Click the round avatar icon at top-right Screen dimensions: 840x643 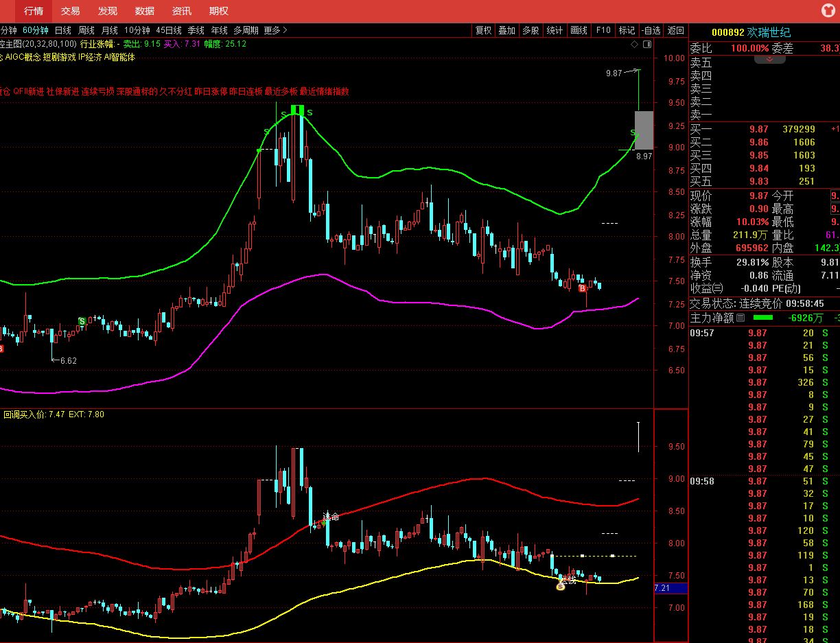coord(828,10)
